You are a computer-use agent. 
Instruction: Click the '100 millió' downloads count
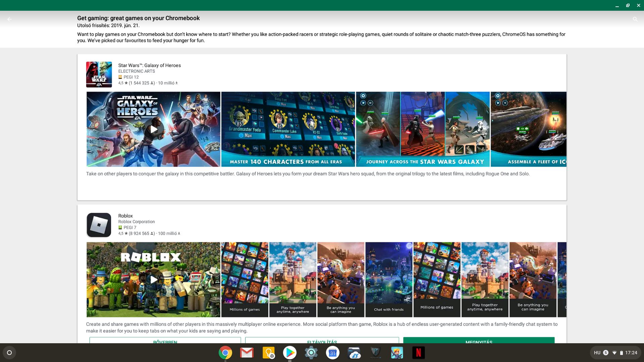pos(169,234)
